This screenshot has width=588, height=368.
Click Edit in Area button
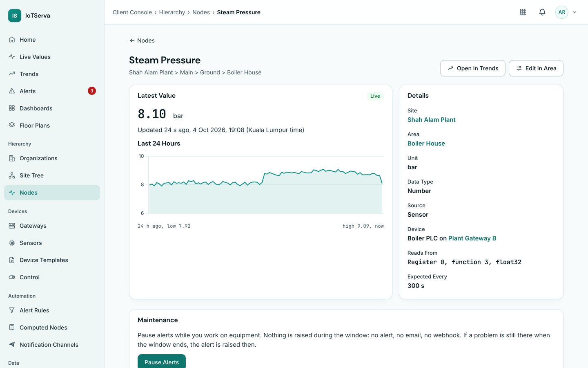pos(536,68)
